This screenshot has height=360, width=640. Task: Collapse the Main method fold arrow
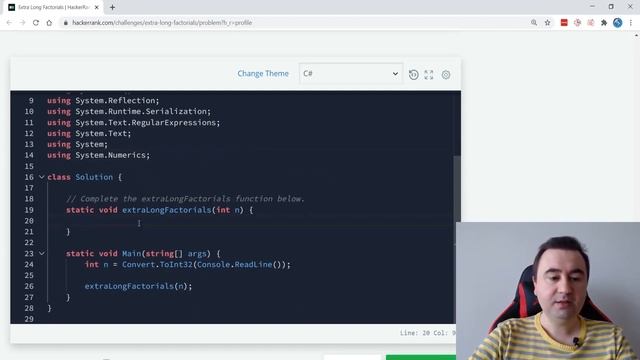[42, 253]
